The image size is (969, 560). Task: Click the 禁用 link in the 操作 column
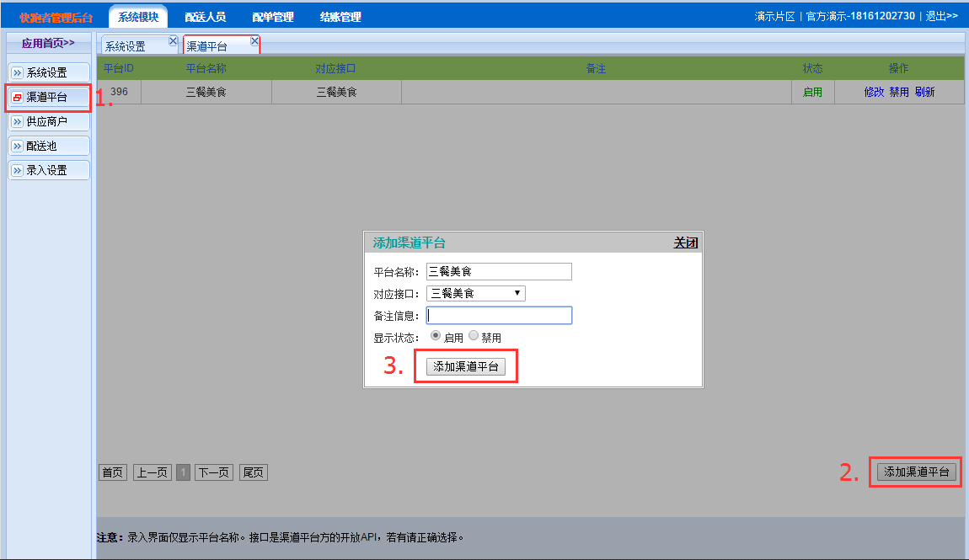tap(899, 92)
